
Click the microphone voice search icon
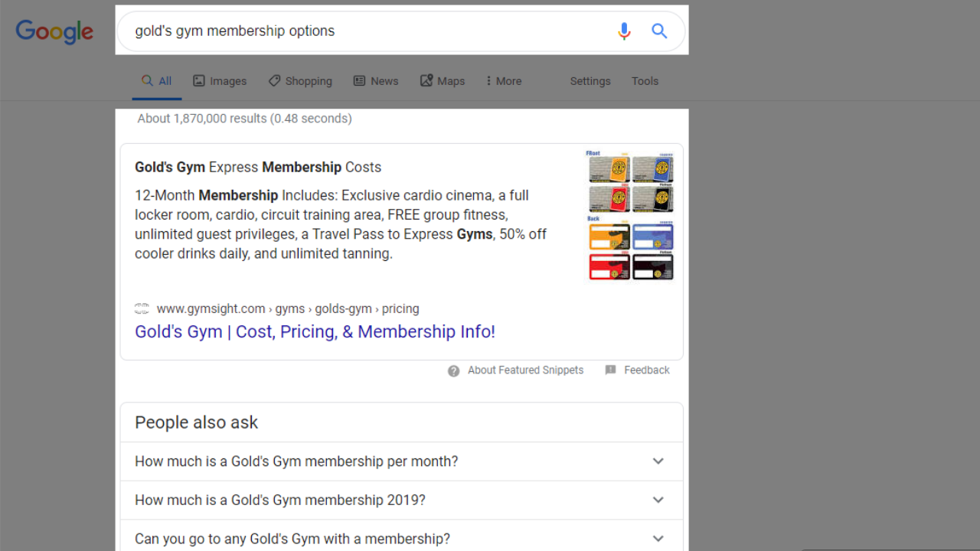624,31
